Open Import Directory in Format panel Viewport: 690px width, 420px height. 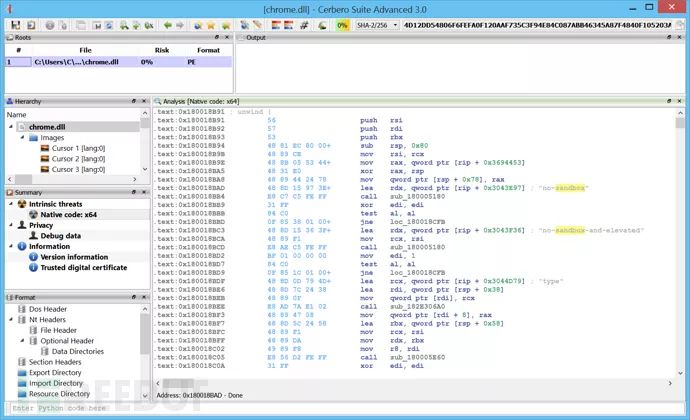[x=55, y=383]
